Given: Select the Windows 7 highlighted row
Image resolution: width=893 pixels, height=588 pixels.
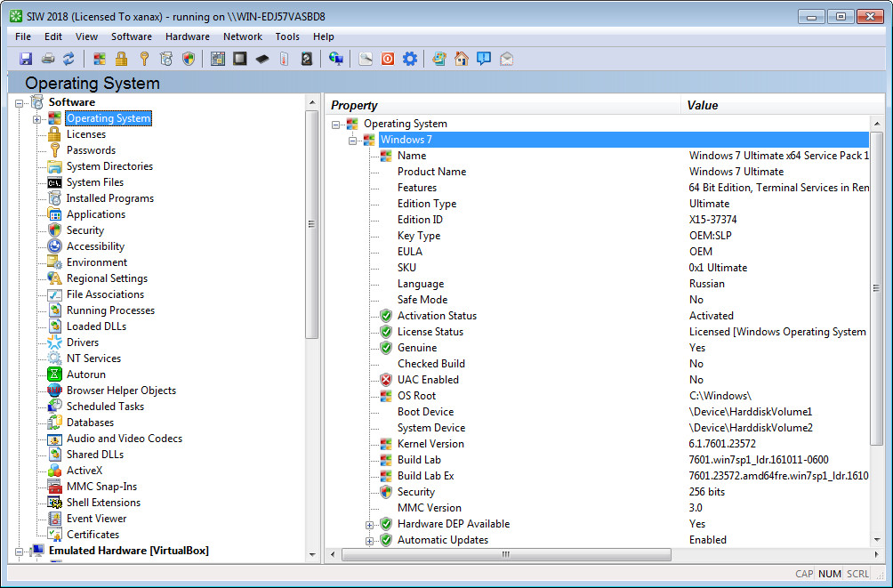Looking at the screenshot, I should pyautogui.click(x=623, y=140).
